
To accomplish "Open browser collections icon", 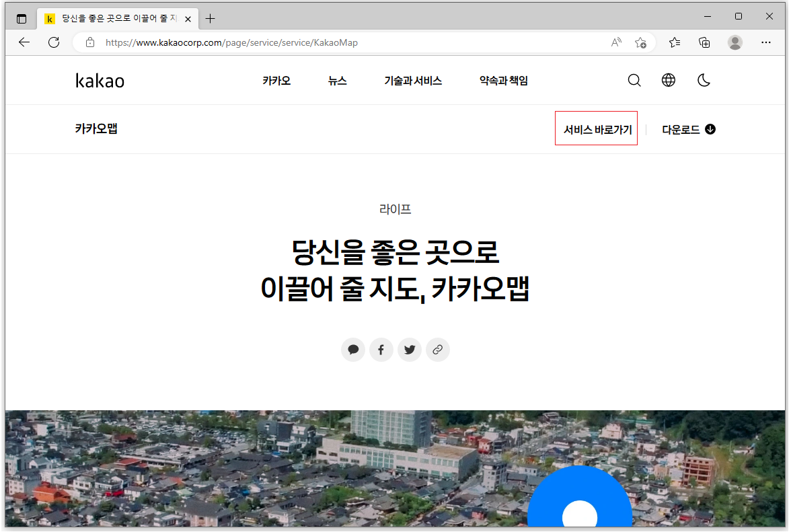I will tap(704, 42).
